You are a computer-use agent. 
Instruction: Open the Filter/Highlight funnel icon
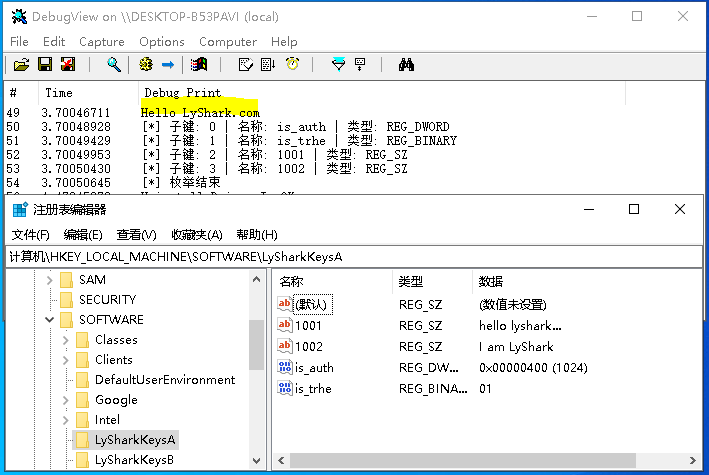pyautogui.click(x=338, y=65)
